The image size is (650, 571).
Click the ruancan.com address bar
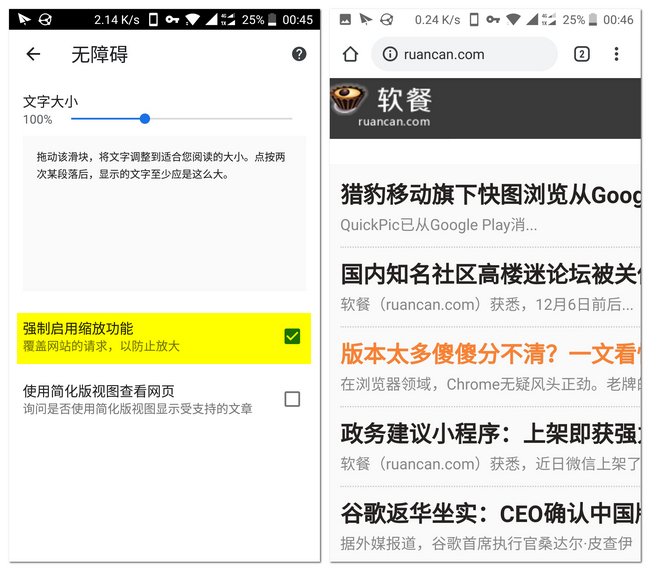465,54
